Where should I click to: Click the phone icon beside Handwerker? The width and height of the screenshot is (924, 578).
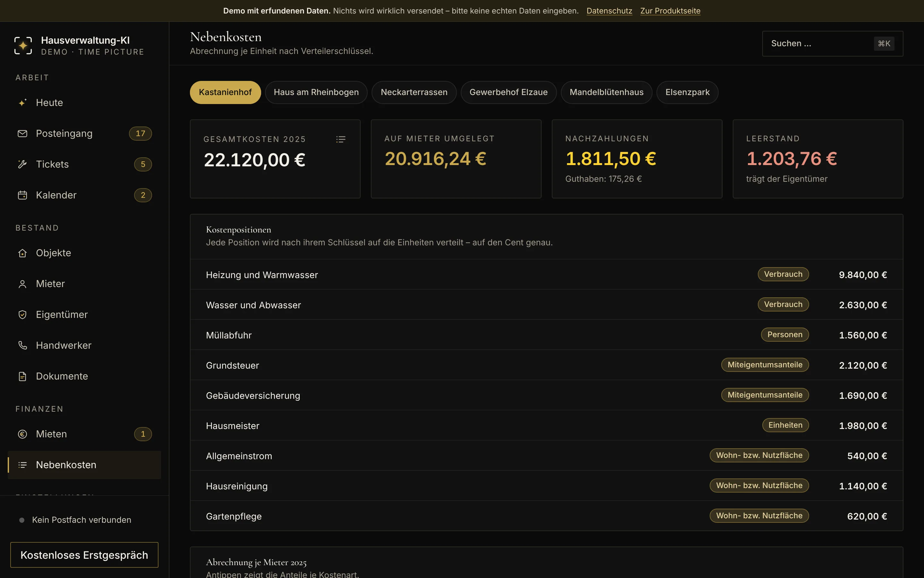[22, 345]
